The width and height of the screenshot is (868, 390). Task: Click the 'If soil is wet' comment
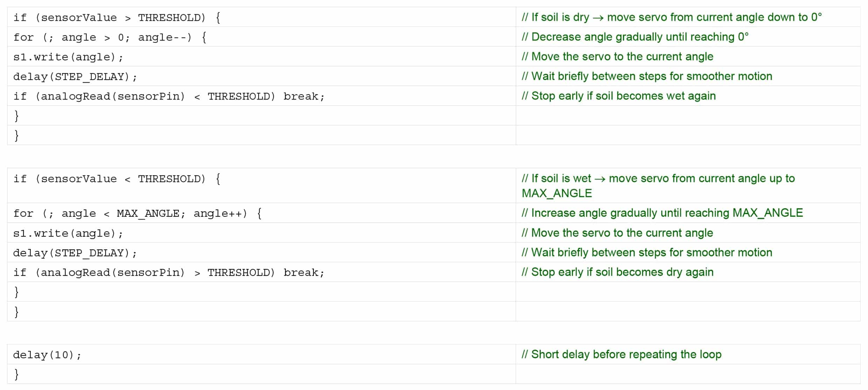click(658, 179)
